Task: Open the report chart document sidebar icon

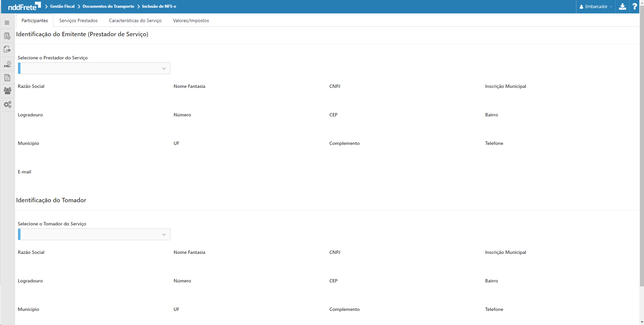Action: [x=7, y=78]
